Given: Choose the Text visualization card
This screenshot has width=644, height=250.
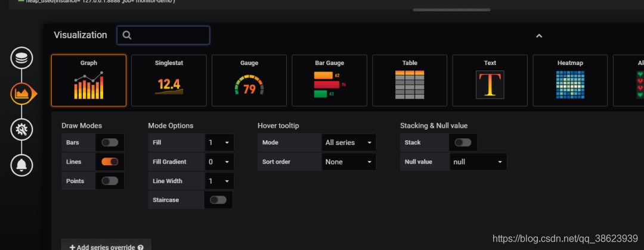Looking at the screenshot, I should (490, 81).
